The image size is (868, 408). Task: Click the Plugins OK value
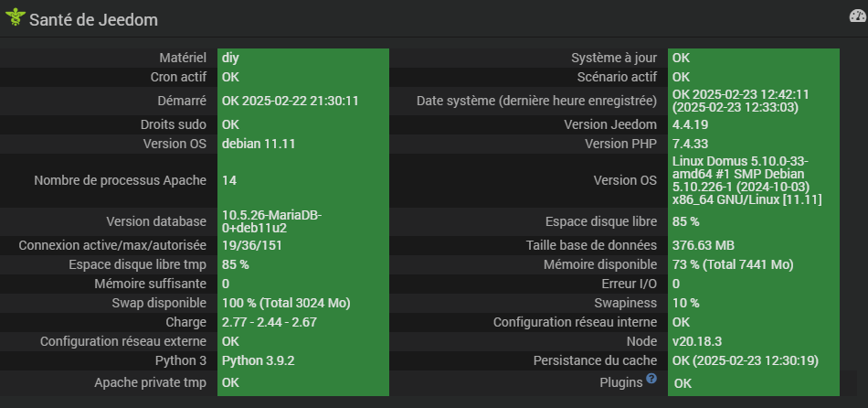683,383
